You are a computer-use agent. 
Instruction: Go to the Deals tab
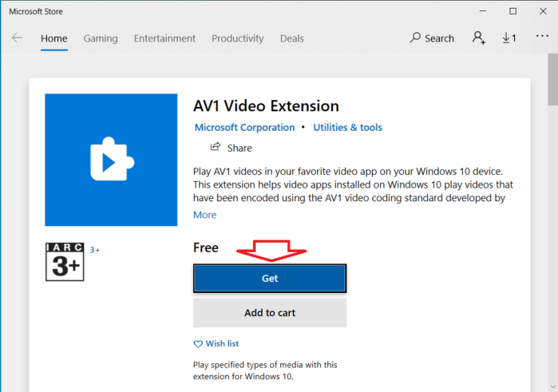click(292, 38)
